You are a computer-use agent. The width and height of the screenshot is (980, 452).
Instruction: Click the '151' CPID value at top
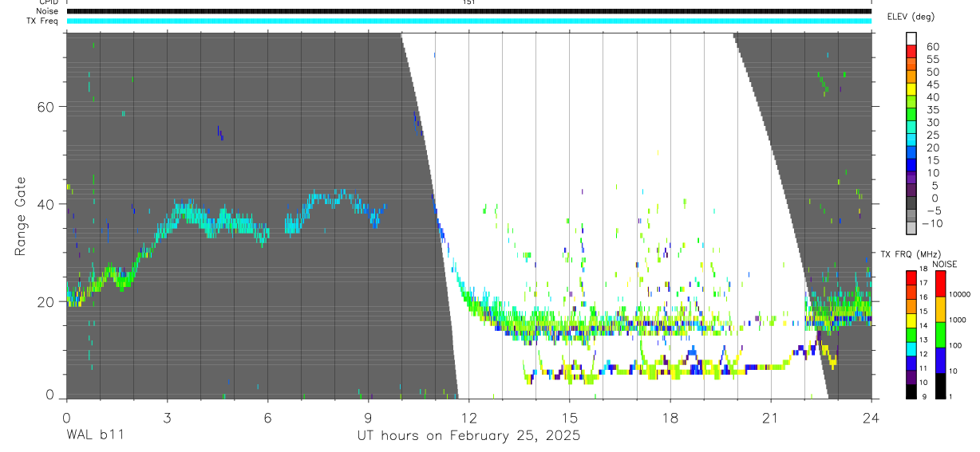469,2
